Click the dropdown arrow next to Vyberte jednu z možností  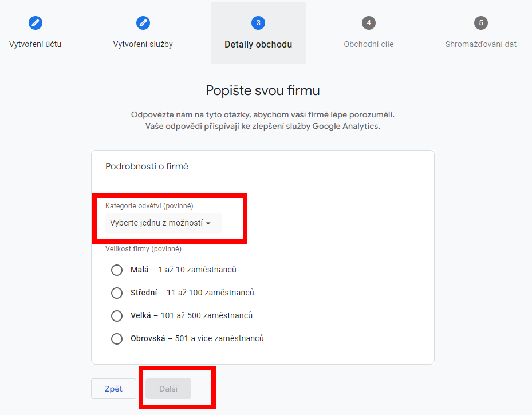tap(208, 223)
